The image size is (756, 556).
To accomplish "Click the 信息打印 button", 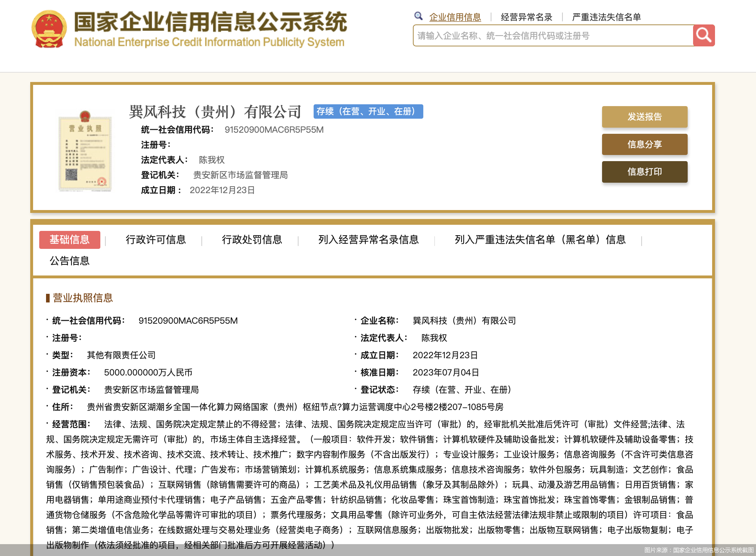I will (644, 172).
